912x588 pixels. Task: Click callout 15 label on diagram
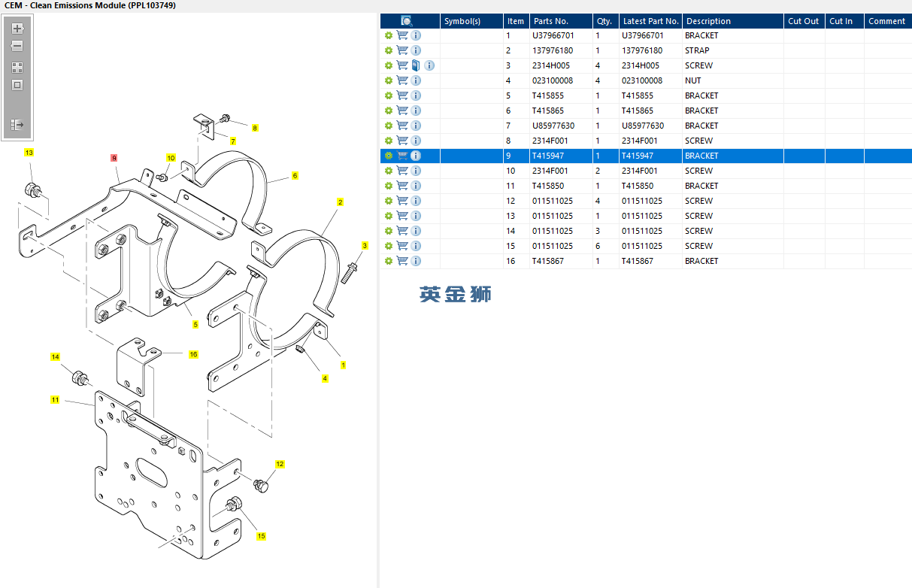pyautogui.click(x=262, y=536)
